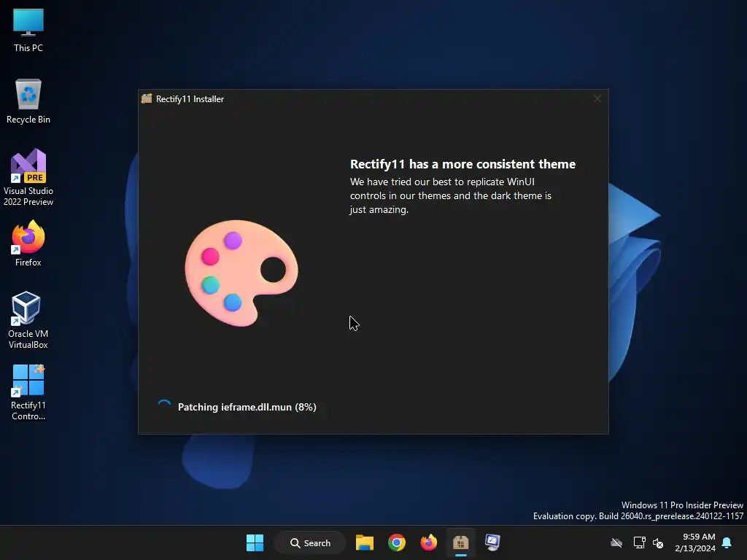Click the Rectify11 Installer title bar icon

[147, 98]
